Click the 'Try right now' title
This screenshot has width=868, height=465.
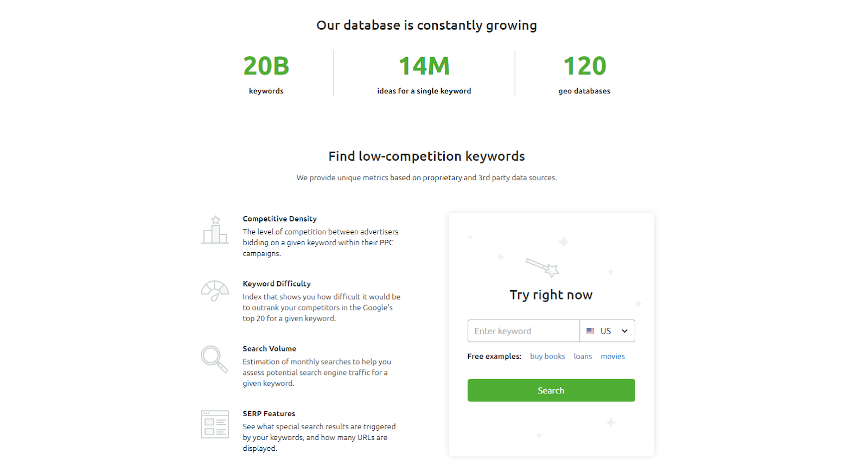[551, 295]
